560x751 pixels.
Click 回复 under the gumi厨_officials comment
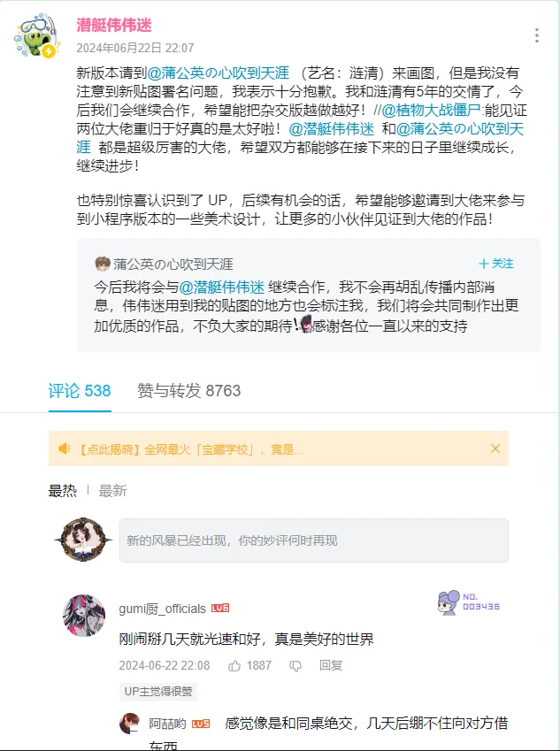pyautogui.click(x=331, y=665)
